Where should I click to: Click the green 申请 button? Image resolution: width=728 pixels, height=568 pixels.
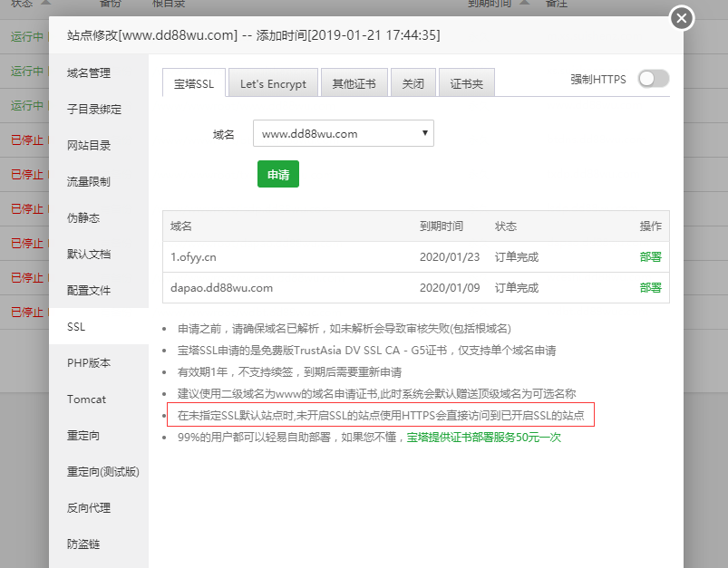click(x=277, y=175)
